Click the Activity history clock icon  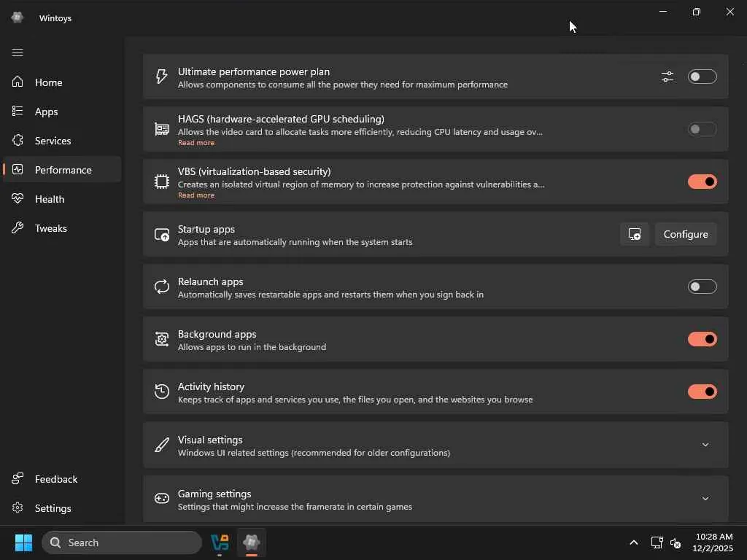tap(162, 392)
